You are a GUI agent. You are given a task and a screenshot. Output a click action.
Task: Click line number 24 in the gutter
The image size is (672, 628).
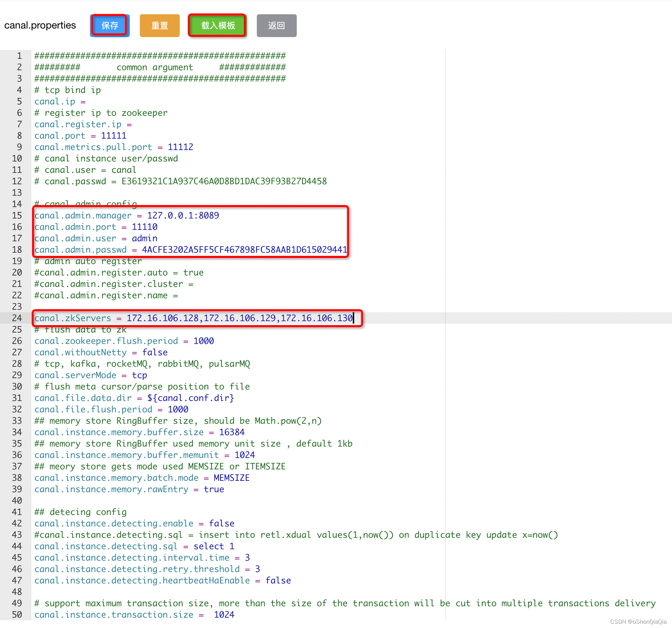tap(16, 318)
